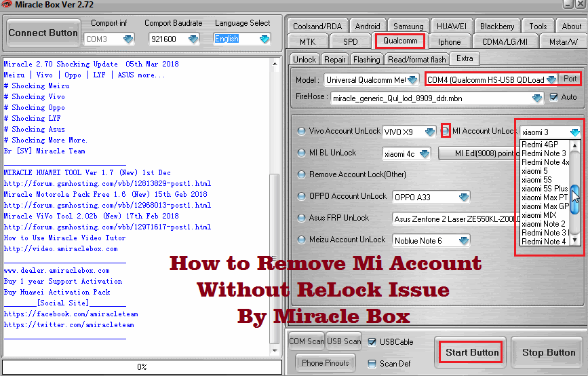Open the Comport Baudrate 921600 dropdown

click(193, 39)
